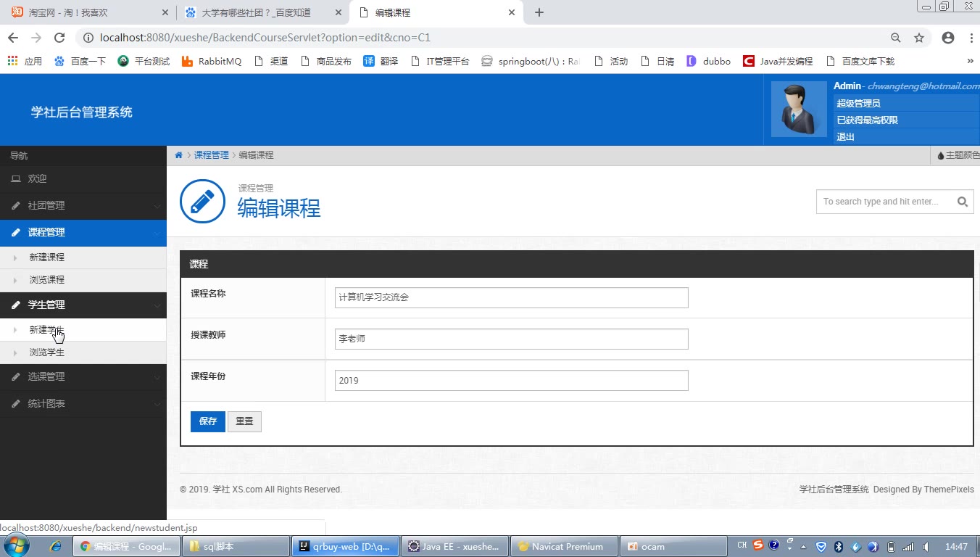The image size is (980, 557).
Task: Open the 主题颜色 theme color picker
Action: coord(958,155)
